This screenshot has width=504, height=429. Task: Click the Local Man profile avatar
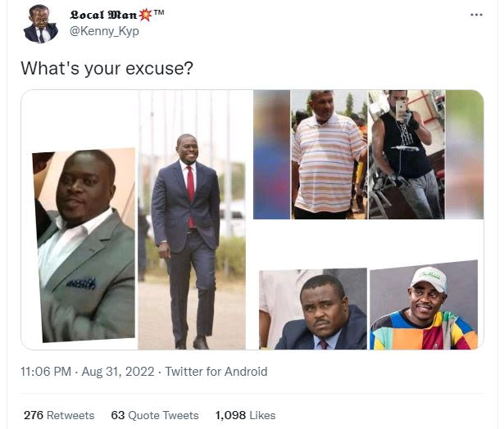coord(40,23)
